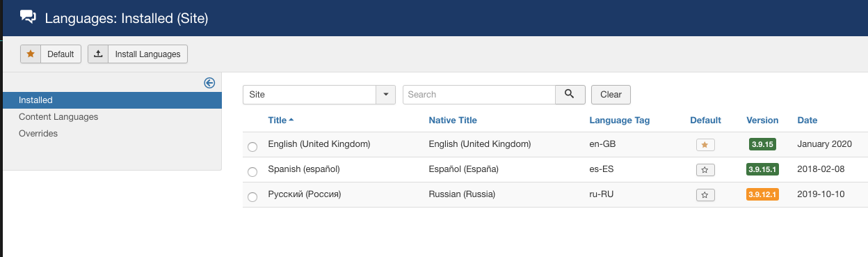This screenshot has width=868, height=257.
Task: Click the Languages speech bubble header icon
Action: (x=29, y=18)
